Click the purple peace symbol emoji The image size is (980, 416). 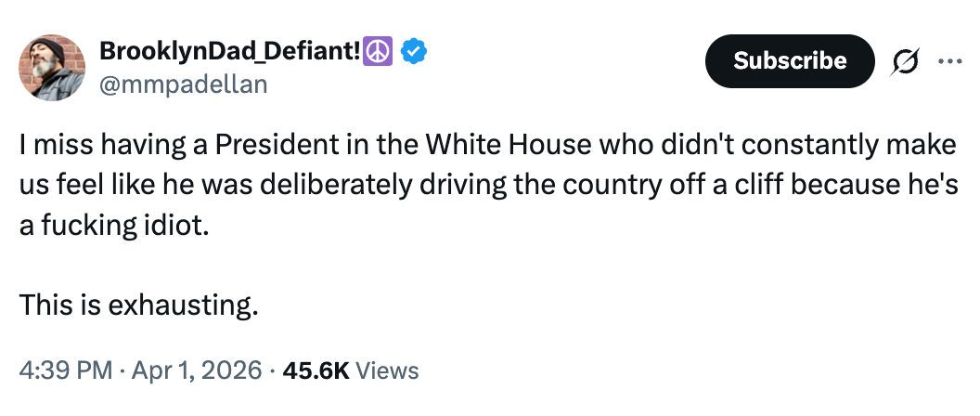point(378,53)
